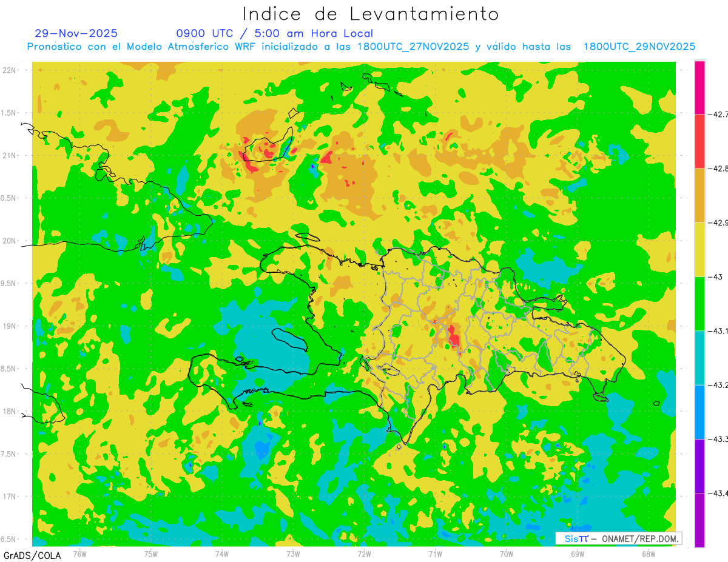
Task: Click the '-42.7' legend value
Action: (x=718, y=114)
